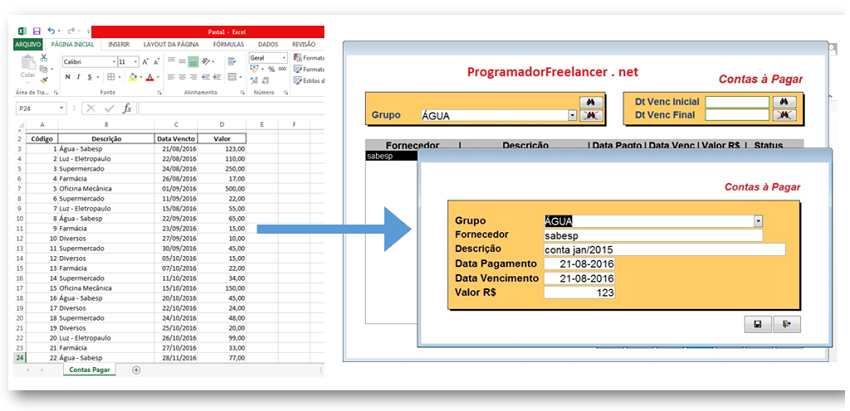
Task: Click the decrease font size icon
Action: click(157, 62)
